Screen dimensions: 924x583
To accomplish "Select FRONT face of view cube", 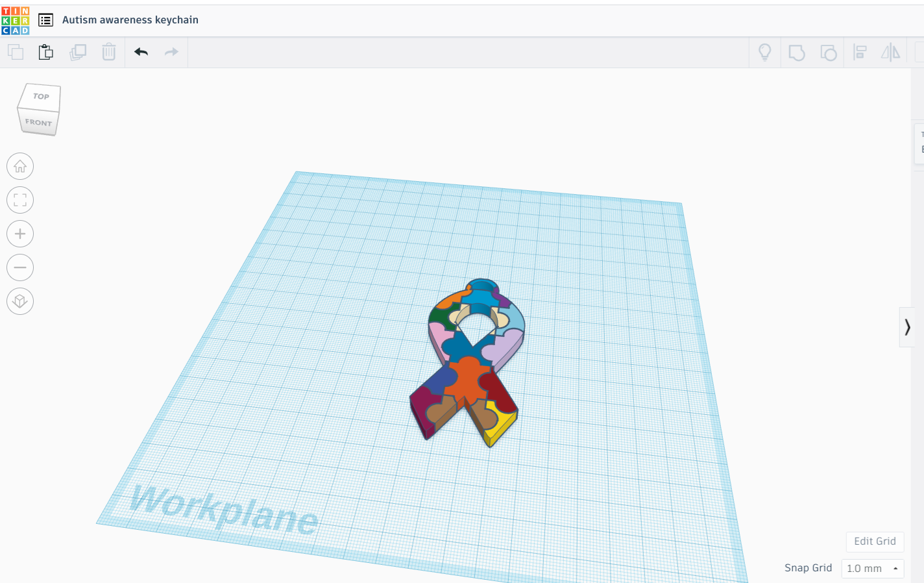I will click(38, 122).
